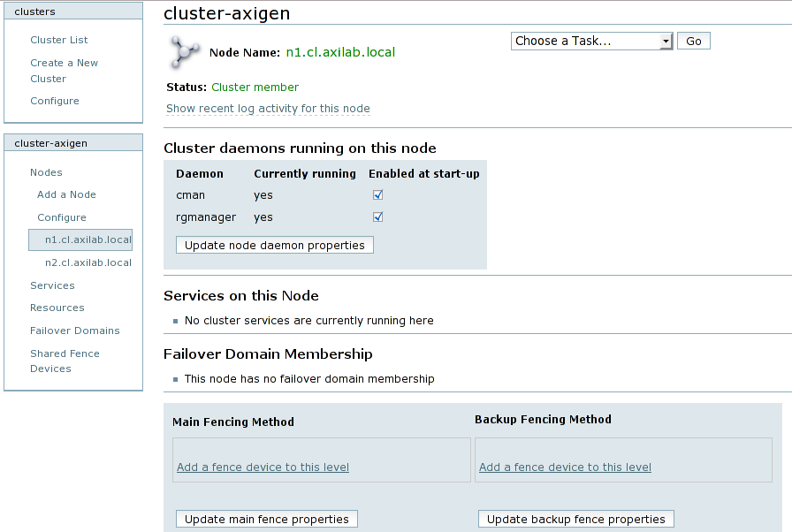Add a fence device to Backup Fencing Method

click(x=565, y=467)
